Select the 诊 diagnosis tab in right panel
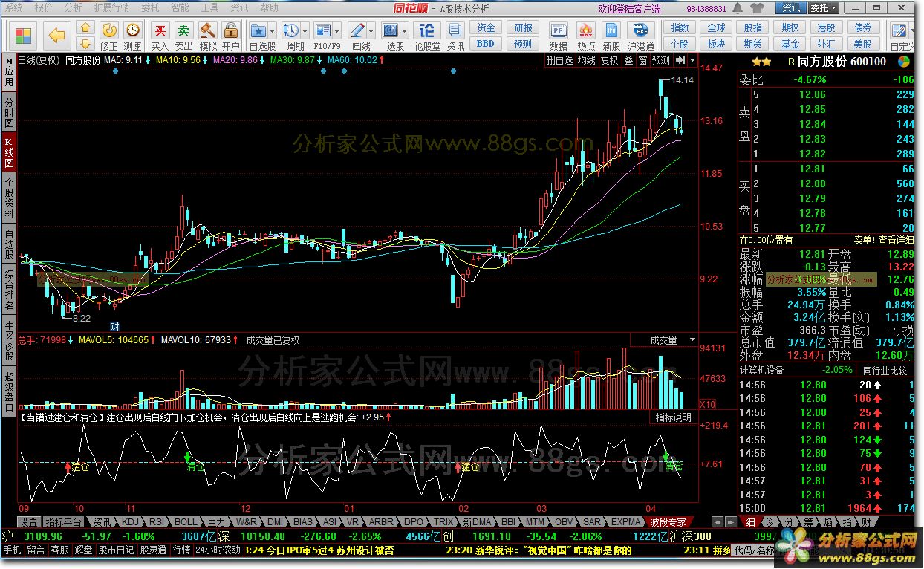This screenshot has height=569, width=924. tap(770, 523)
